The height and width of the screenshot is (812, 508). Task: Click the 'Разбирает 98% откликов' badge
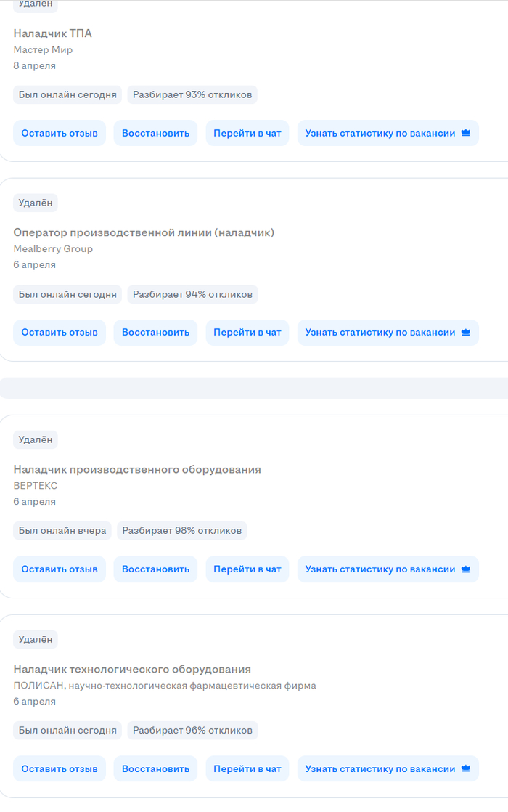182,531
